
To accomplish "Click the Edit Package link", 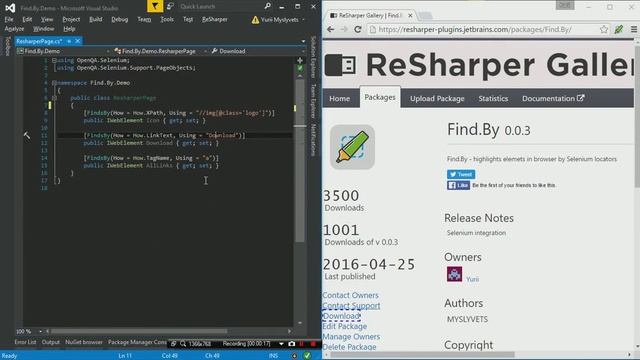I will pyautogui.click(x=344, y=327).
